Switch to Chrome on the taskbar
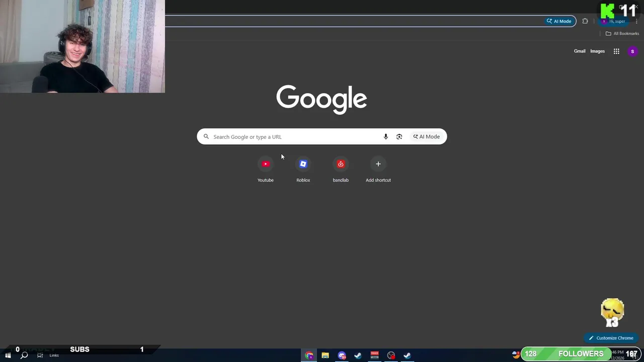This screenshot has width=644, height=362. [x=309, y=355]
